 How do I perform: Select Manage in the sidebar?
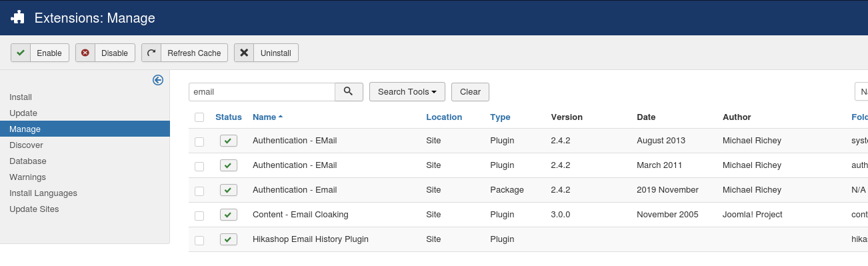(85, 129)
